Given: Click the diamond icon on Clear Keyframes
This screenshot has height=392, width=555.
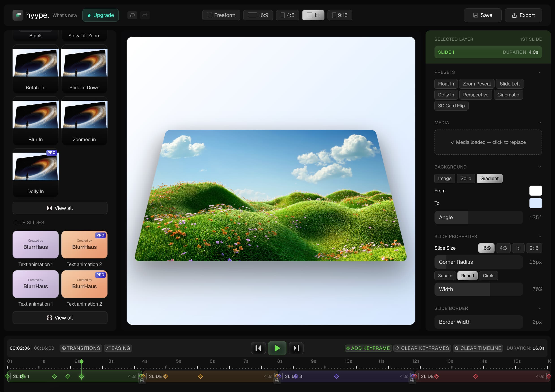Looking at the screenshot, I should [x=397, y=348].
